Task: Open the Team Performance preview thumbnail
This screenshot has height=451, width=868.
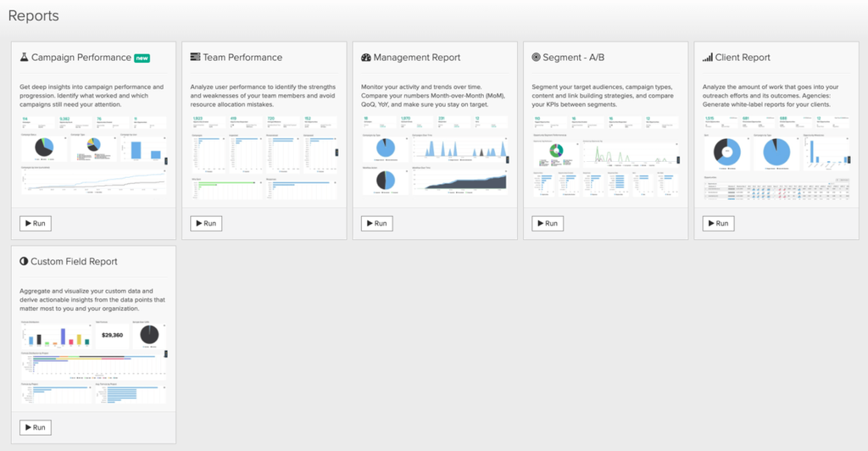Action: [x=264, y=158]
